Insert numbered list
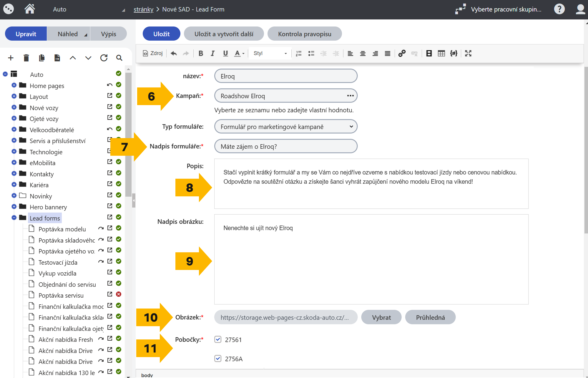 pos(299,53)
